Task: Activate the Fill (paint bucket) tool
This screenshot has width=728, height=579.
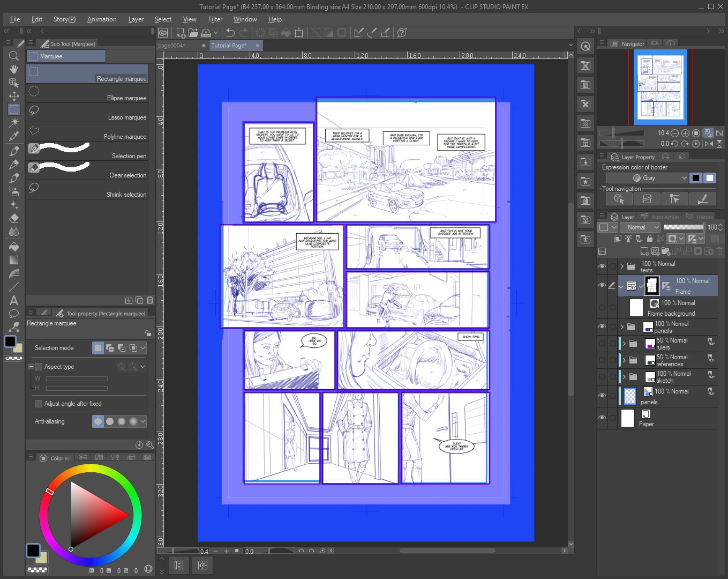Action: [14, 246]
